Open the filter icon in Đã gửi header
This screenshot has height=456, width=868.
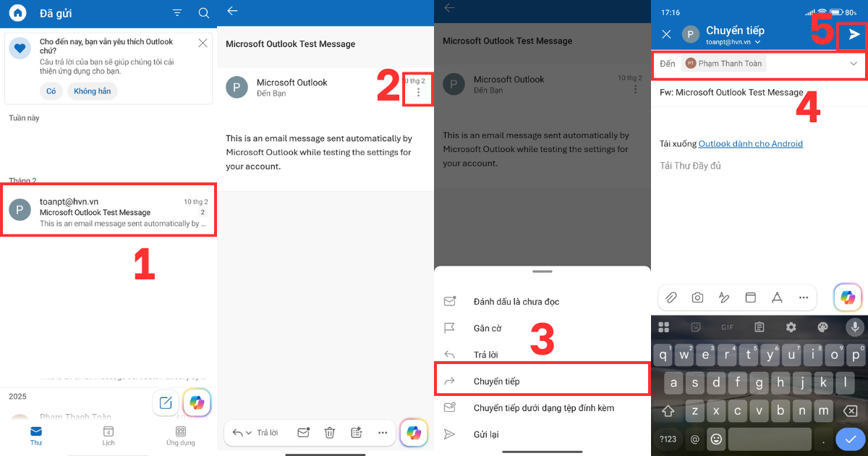coord(177,13)
